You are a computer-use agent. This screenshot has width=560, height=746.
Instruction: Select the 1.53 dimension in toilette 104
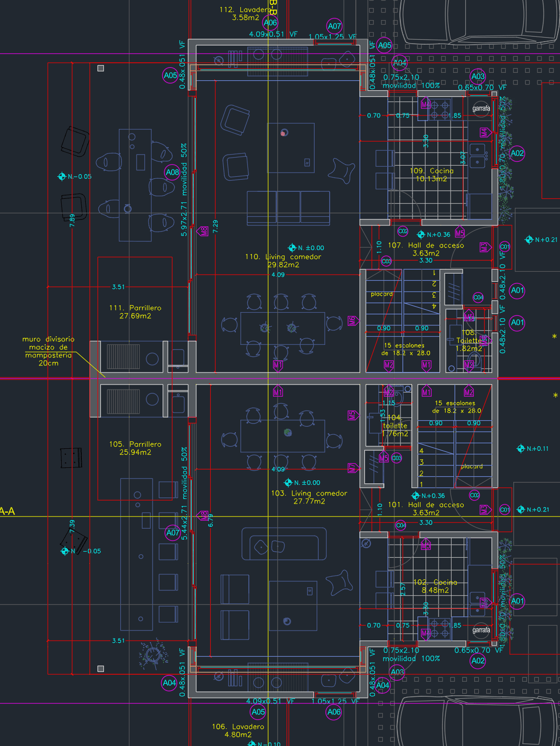pos(383,416)
